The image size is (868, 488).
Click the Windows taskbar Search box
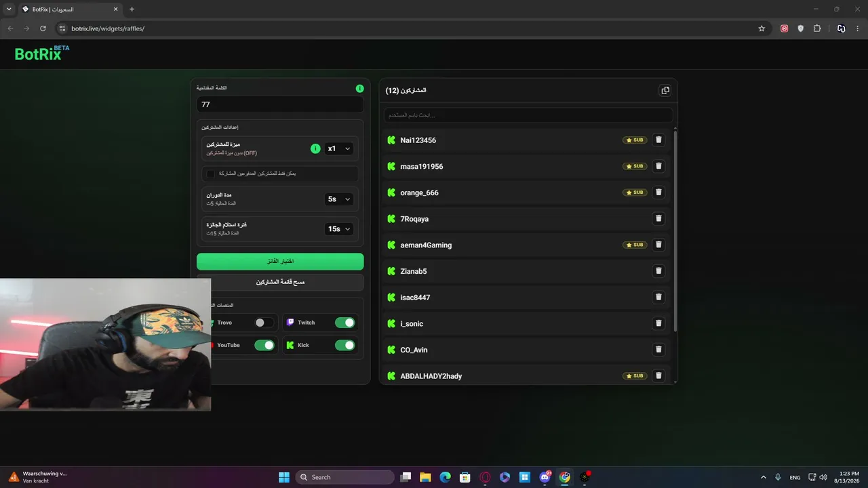[x=345, y=477]
